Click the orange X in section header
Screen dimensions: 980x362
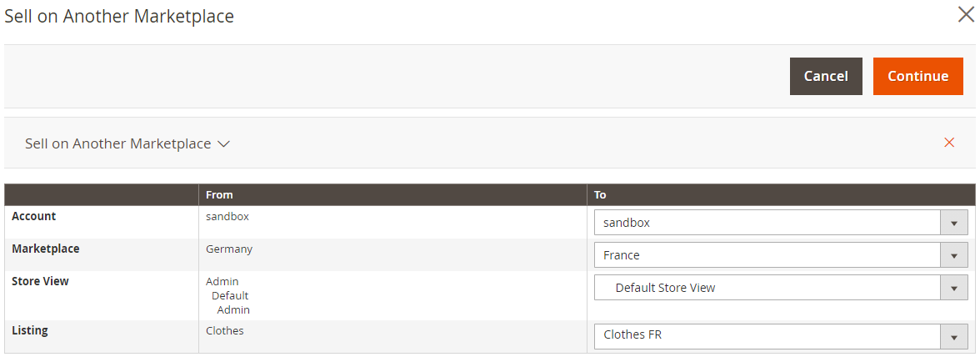(948, 143)
